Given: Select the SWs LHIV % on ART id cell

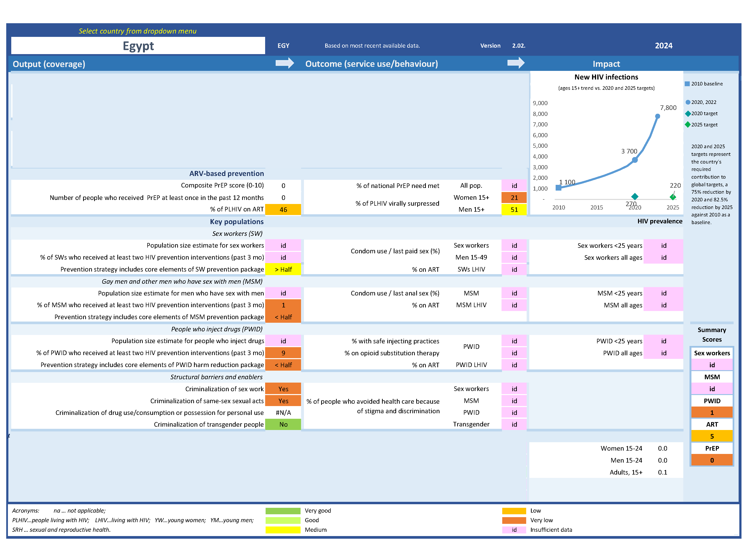Looking at the screenshot, I should tap(514, 269).
